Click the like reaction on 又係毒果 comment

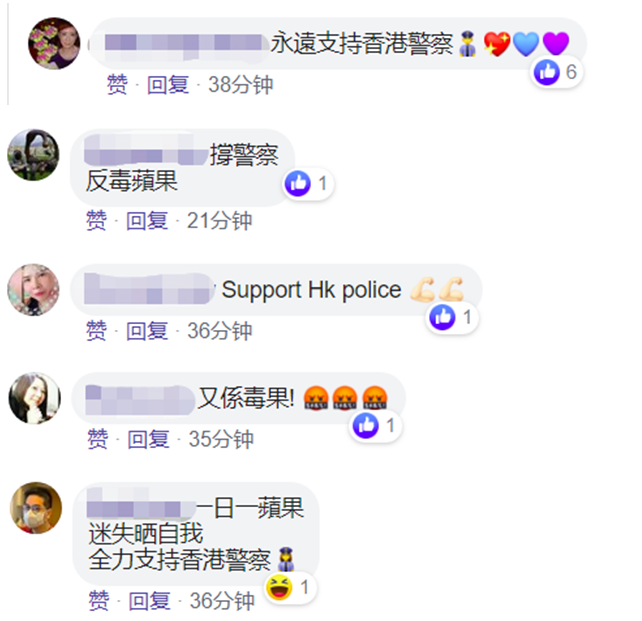pyautogui.click(x=366, y=425)
